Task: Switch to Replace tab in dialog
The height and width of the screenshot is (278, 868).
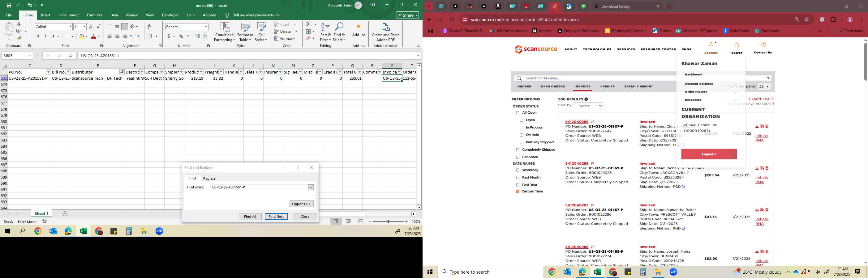Action: (x=209, y=178)
